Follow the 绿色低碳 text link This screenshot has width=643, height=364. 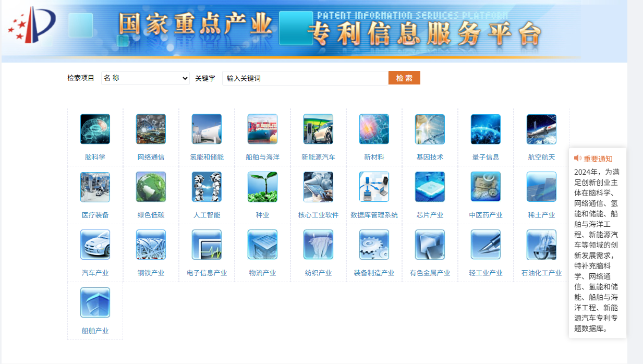pos(151,215)
